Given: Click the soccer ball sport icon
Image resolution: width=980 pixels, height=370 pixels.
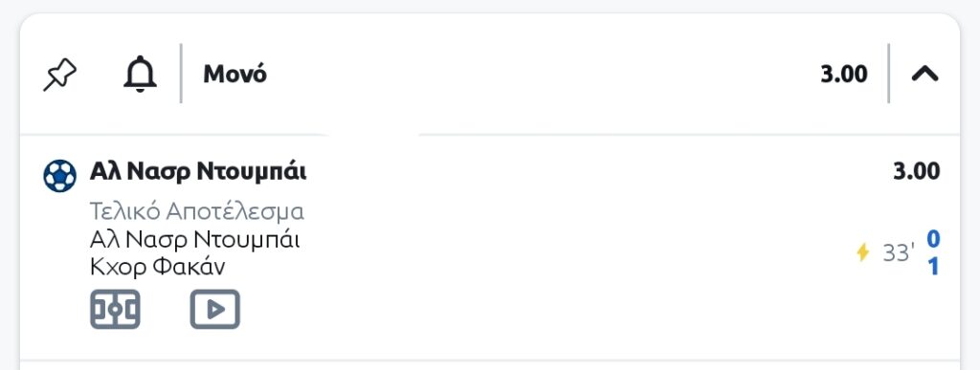Looking at the screenshot, I should 60,175.
